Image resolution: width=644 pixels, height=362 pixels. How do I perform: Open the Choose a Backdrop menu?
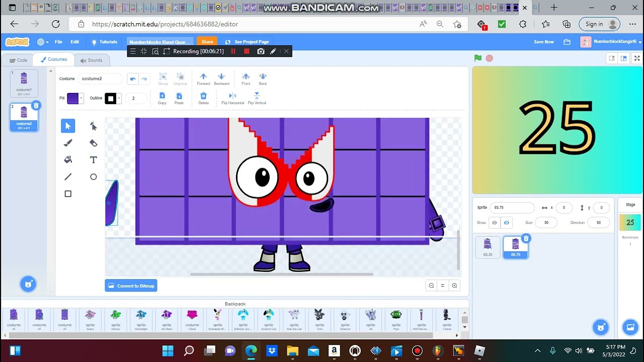[630, 327]
